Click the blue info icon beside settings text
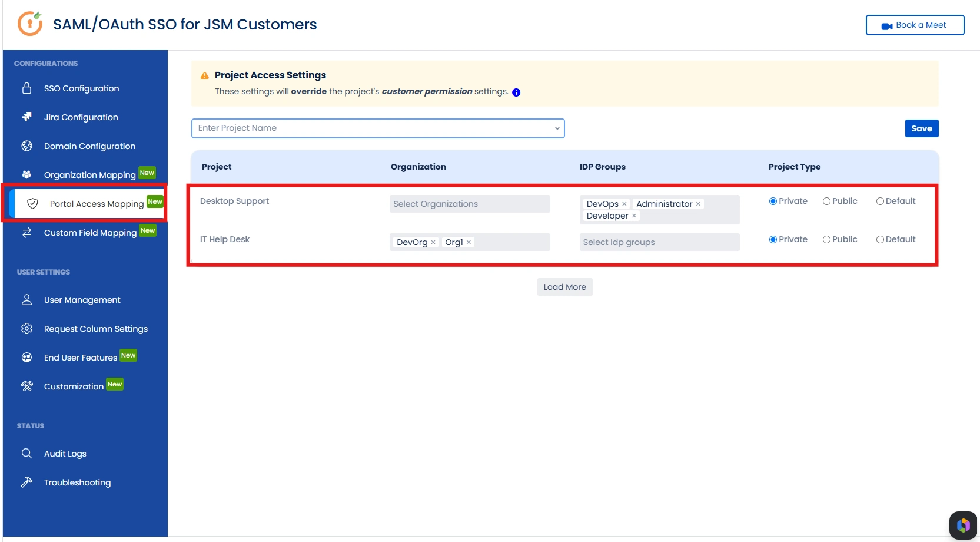 [516, 92]
